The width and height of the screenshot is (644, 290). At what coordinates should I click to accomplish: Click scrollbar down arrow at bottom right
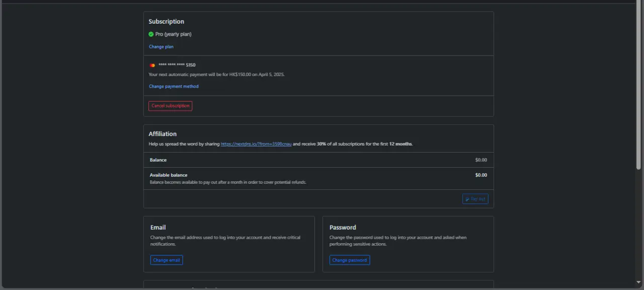(x=639, y=282)
